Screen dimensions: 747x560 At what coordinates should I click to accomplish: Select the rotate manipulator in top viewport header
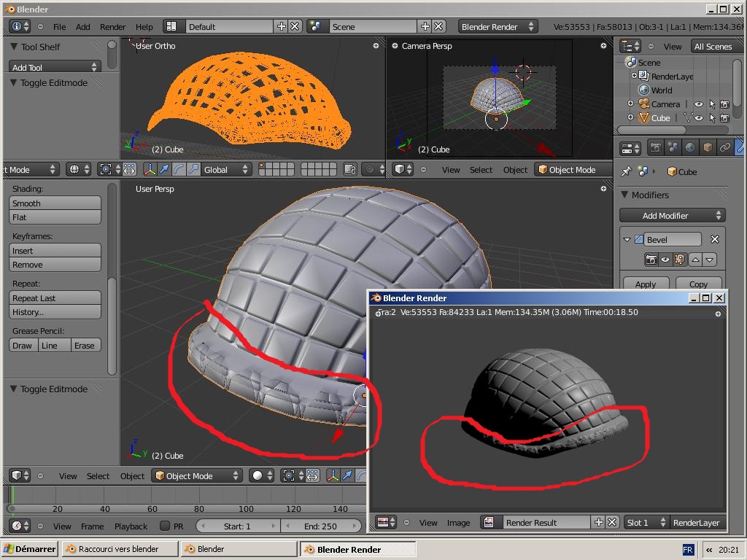(179, 169)
